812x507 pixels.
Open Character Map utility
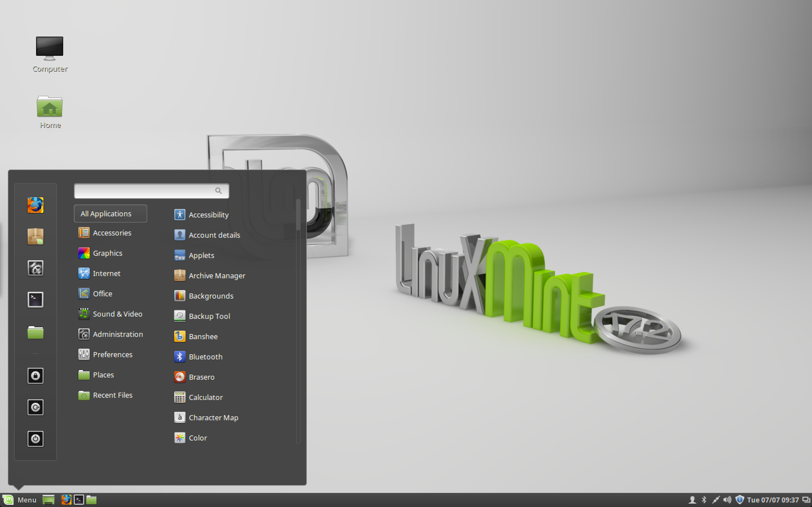(x=213, y=417)
